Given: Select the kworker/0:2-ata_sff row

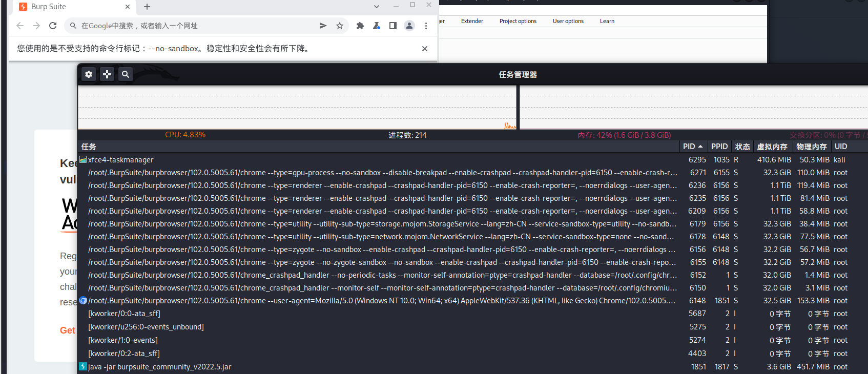Looking at the screenshot, I should (x=473, y=354).
